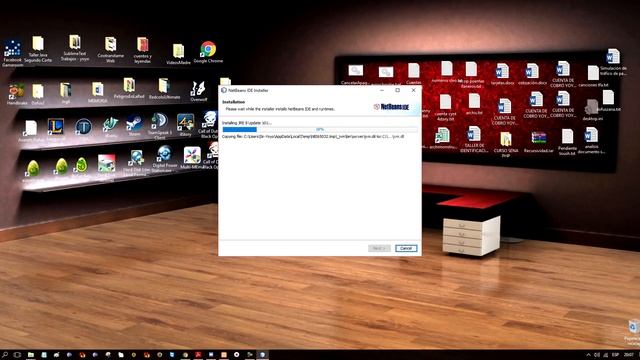Open the Facebook Gameroom desktop shortcut
Image resolution: width=640 pixels, height=360 pixels.
pyautogui.click(x=12, y=53)
